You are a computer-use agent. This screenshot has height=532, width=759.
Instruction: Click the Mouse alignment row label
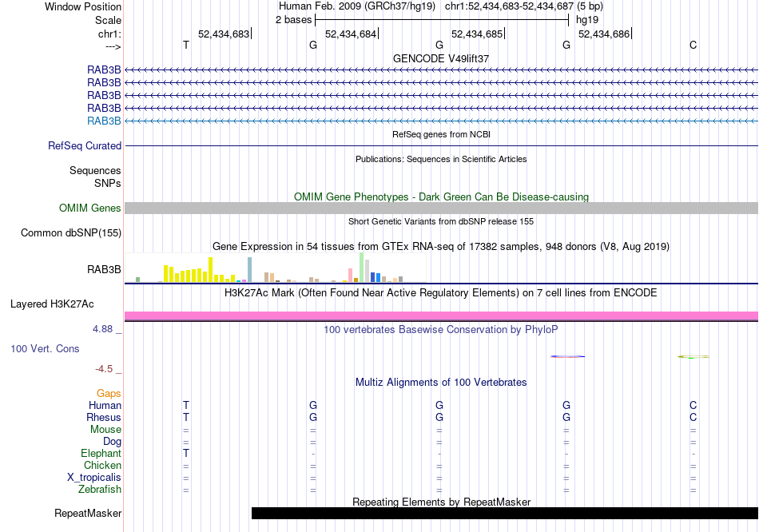[x=105, y=430]
